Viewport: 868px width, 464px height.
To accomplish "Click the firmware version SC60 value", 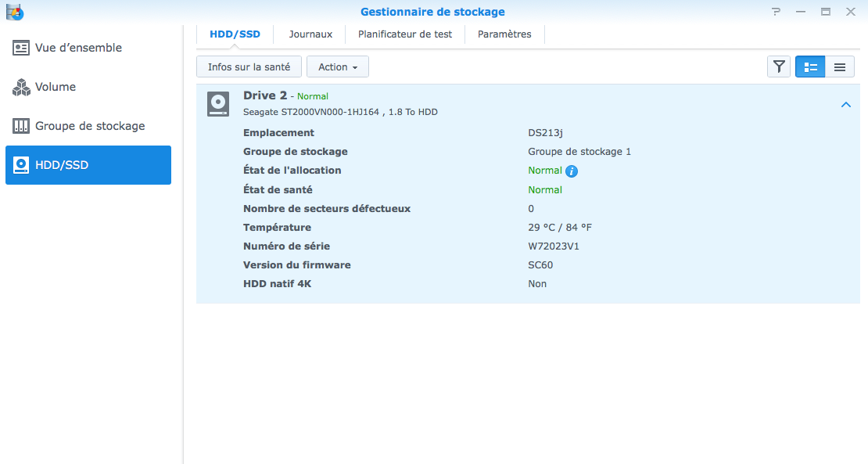I will click(540, 265).
